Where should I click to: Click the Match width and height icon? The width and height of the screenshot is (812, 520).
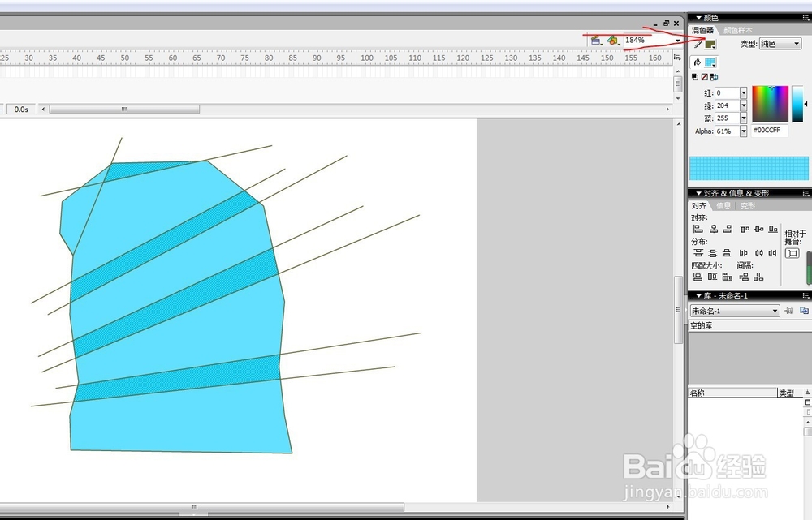[727, 277]
